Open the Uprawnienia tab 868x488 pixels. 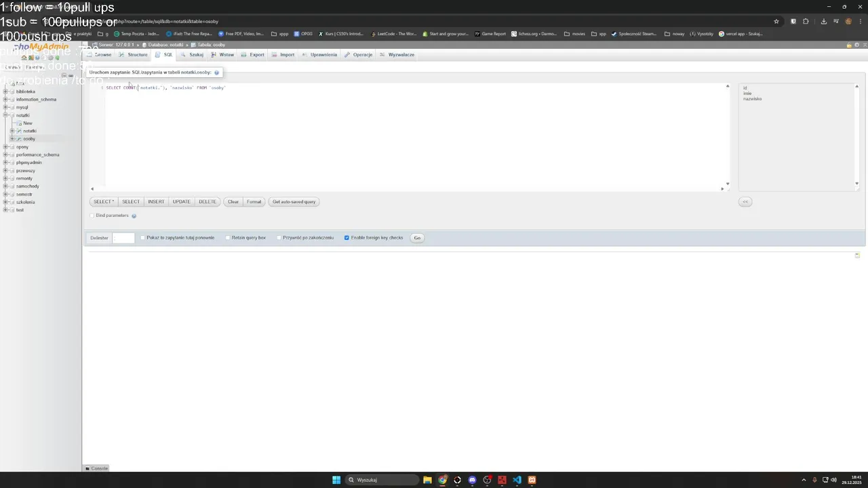pyautogui.click(x=319, y=54)
